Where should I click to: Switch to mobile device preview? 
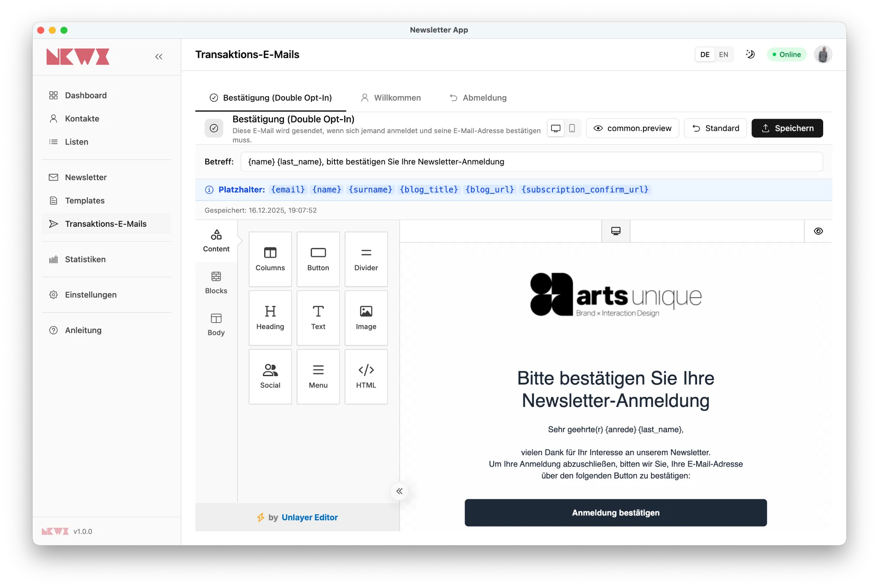572,128
